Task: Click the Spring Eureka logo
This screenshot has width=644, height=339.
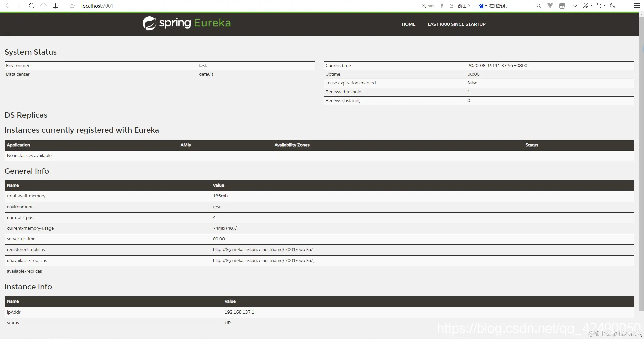Action: point(187,23)
